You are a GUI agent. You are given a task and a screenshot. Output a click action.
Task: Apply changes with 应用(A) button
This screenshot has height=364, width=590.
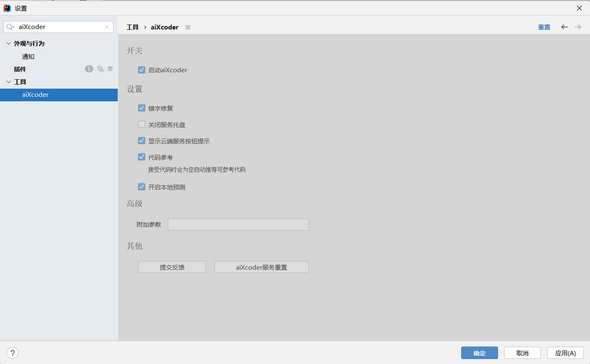[x=565, y=353]
